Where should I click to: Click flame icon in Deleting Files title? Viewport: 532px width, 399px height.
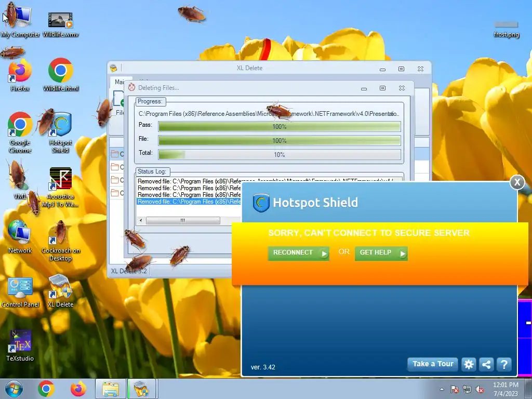[131, 87]
